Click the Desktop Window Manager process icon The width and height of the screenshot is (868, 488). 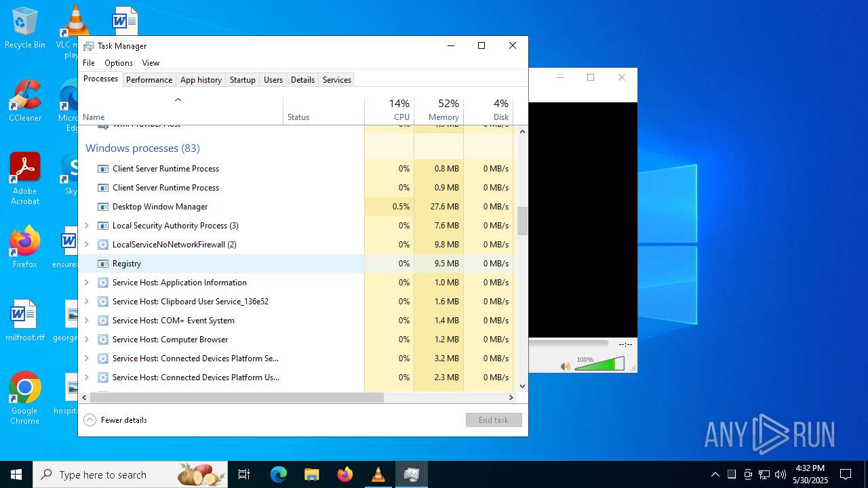click(103, 207)
